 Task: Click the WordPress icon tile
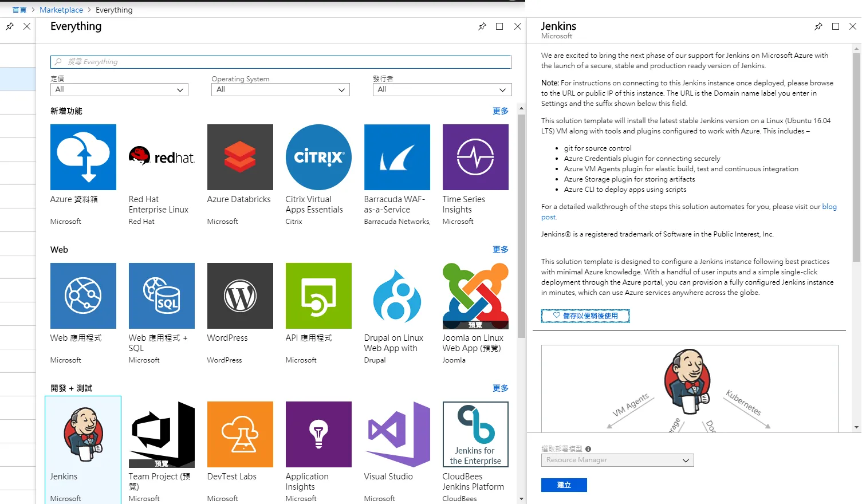[240, 296]
